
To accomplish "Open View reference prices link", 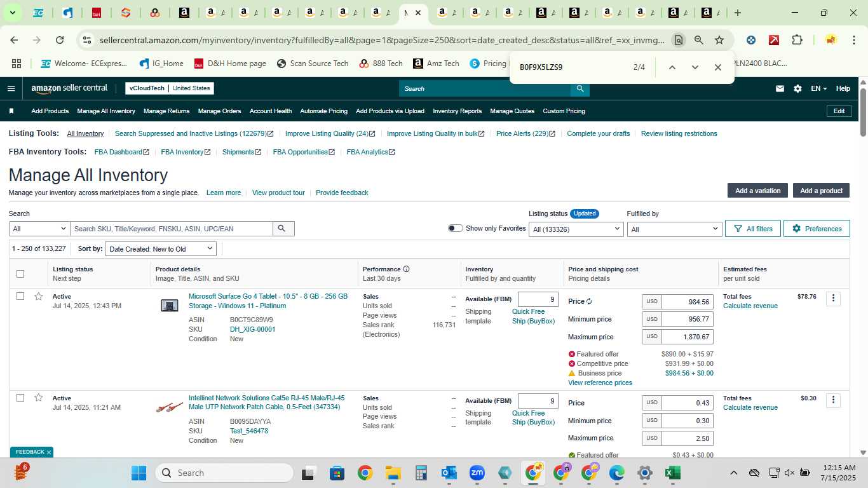I will tap(600, 383).
